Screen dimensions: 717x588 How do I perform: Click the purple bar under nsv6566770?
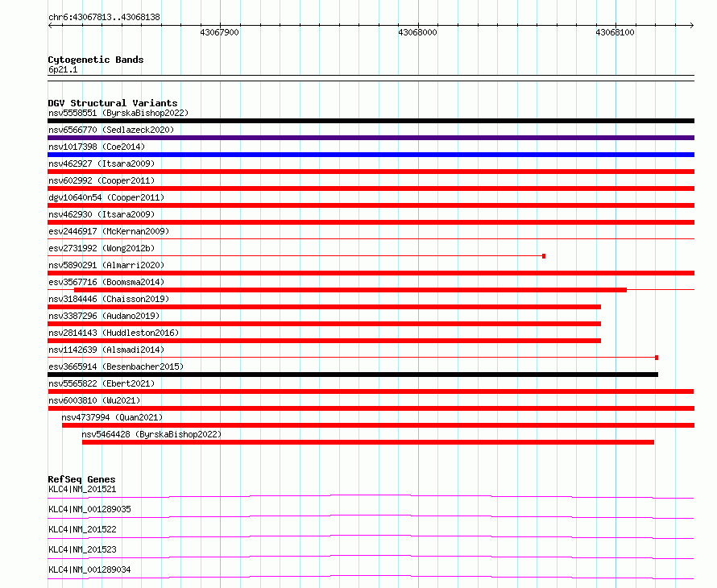(x=371, y=138)
